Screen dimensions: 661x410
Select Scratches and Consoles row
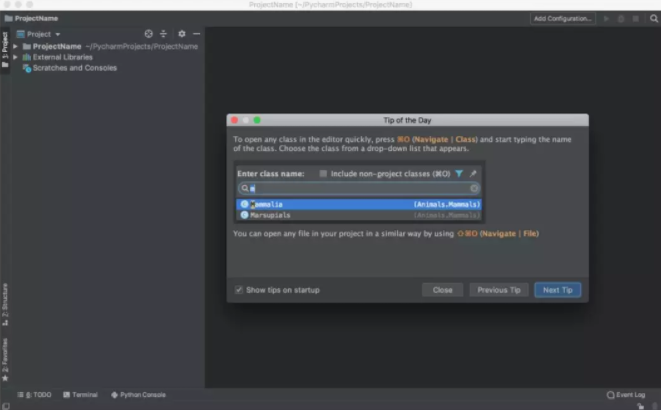75,68
